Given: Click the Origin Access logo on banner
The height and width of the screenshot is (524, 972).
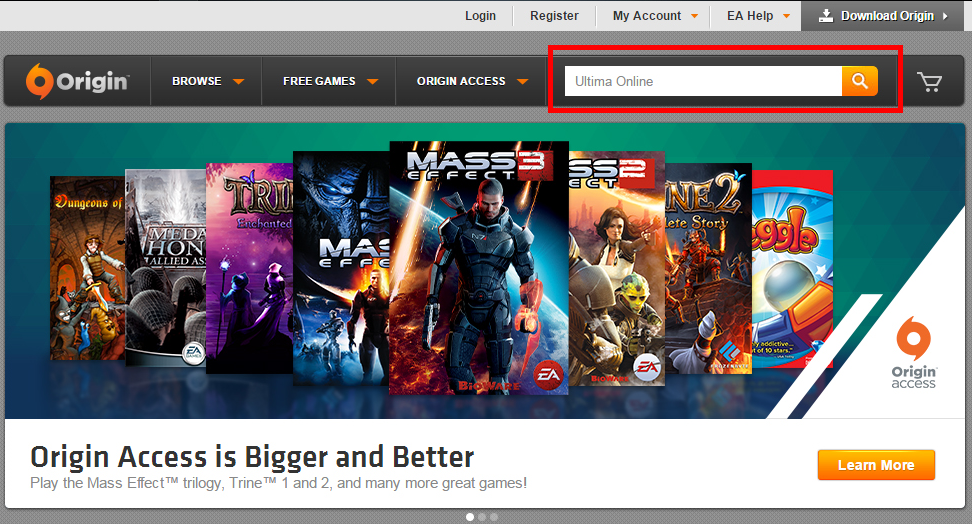Looking at the screenshot, I should tap(913, 353).
